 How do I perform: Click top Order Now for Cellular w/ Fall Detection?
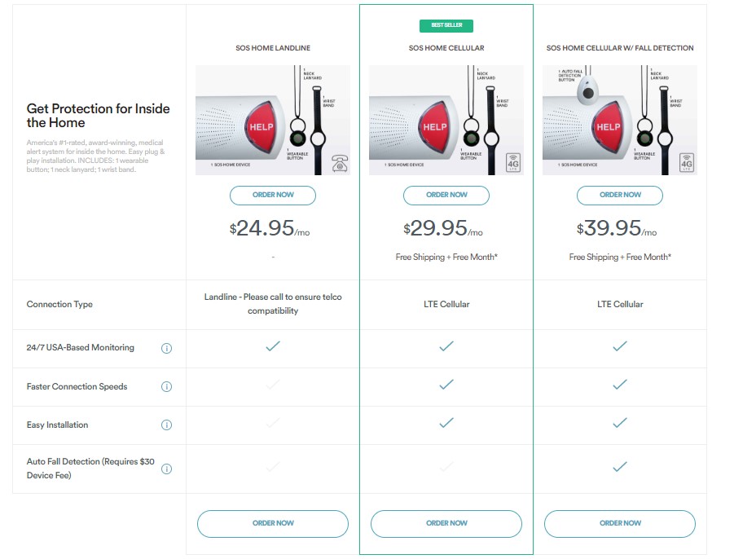coord(620,196)
